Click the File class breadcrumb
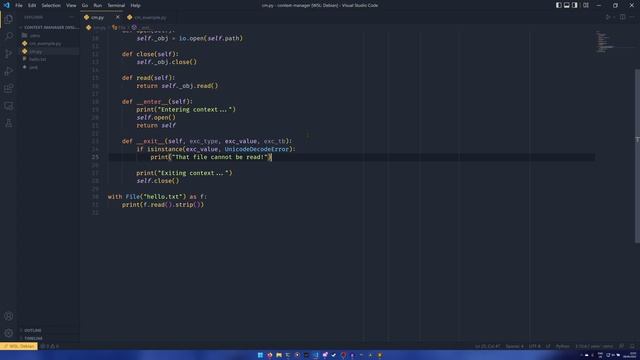Viewport: 640px width, 360px height. [119, 27]
